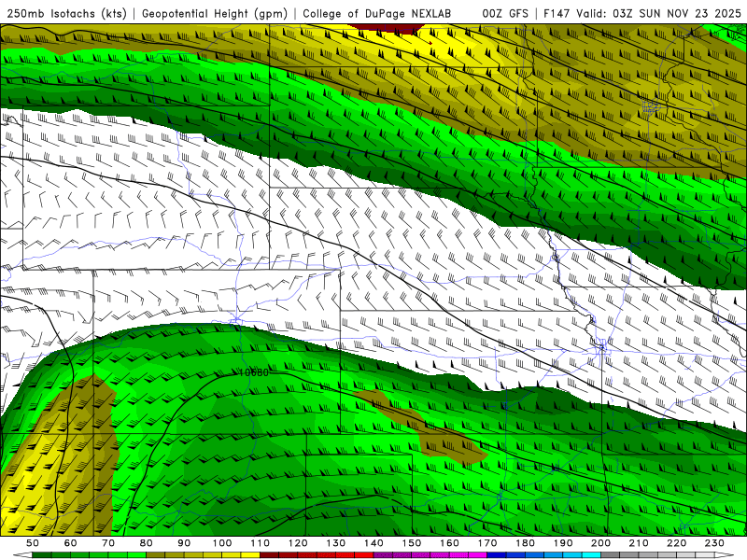The width and height of the screenshot is (747, 560).
Task: Click the 200 label on the color scale
Action: pos(600,543)
